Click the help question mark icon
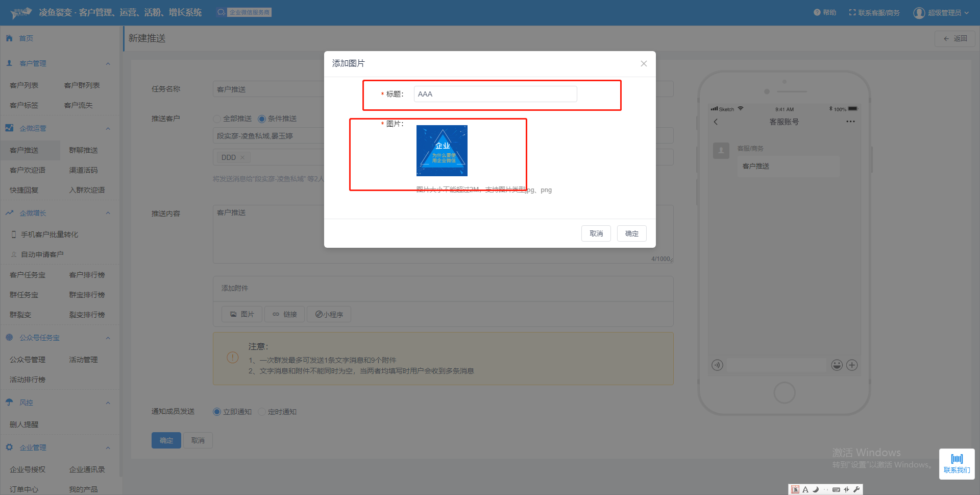This screenshot has width=980, height=495. pos(817,12)
